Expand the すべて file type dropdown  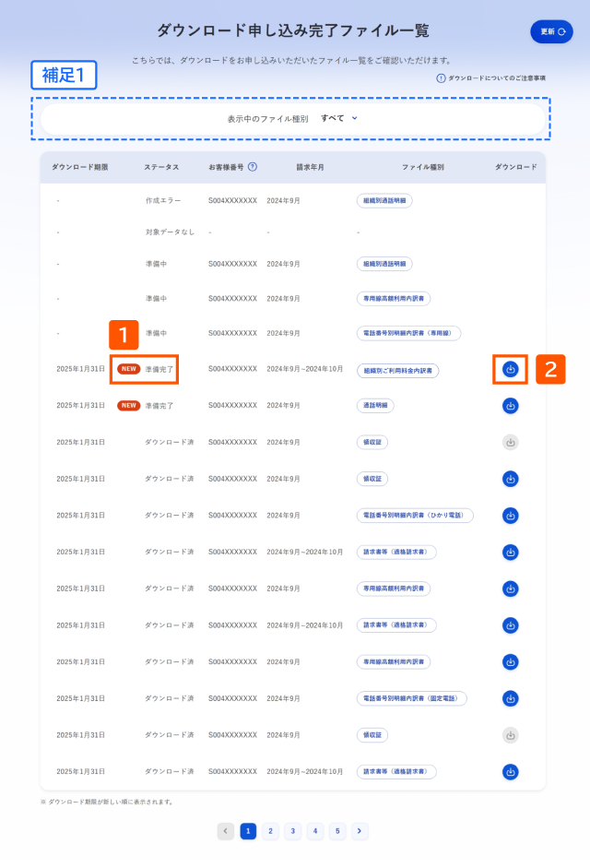tap(339, 118)
